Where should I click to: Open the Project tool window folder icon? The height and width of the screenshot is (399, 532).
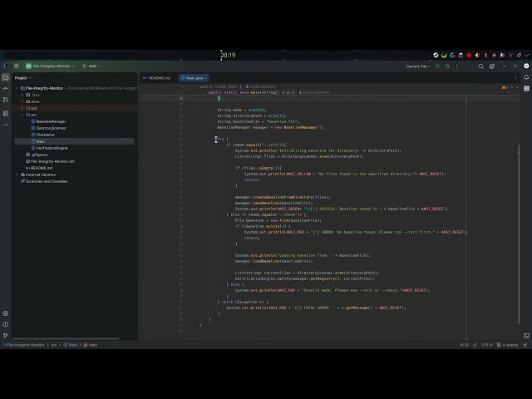[6, 77]
